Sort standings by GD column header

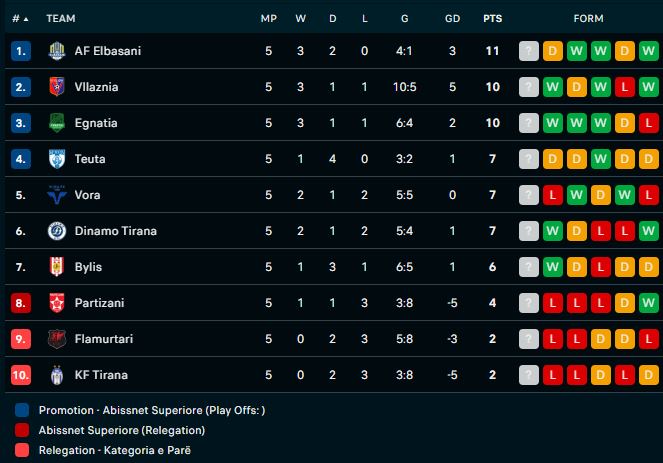(452, 18)
